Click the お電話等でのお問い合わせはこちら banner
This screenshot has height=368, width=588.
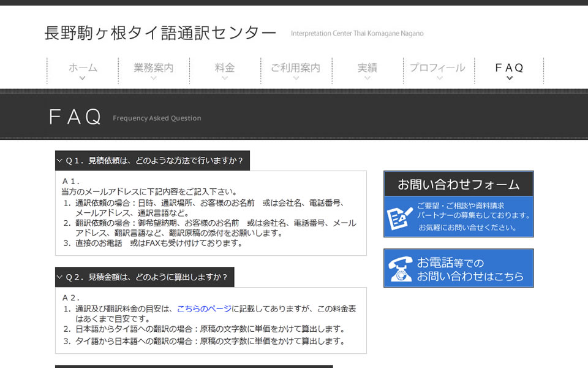pyautogui.click(x=459, y=268)
